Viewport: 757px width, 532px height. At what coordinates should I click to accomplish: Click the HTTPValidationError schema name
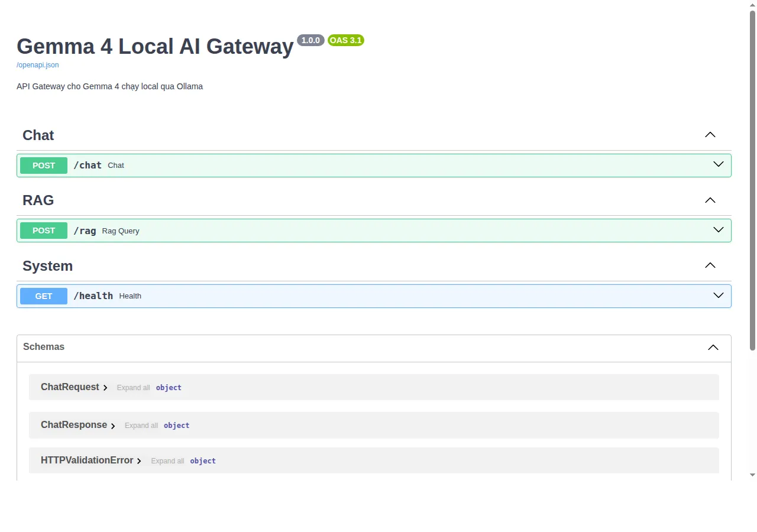click(87, 460)
